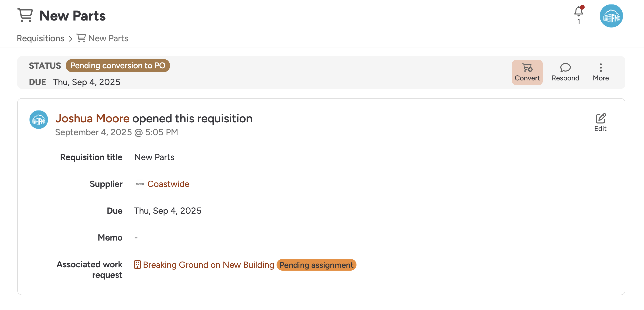Click the building icon by work request
This screenshot has width=644, height=310.
(137, 265)
